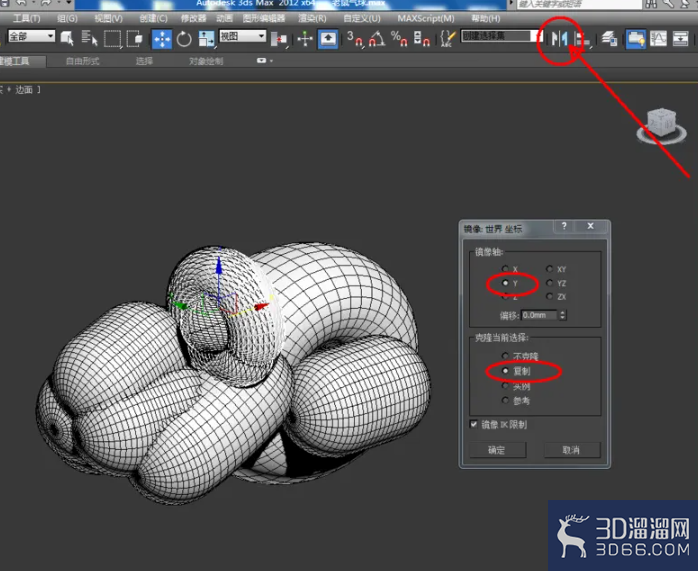Image resolution: width=698 pixels, height=571 pixels.
Task: Open Edit Named Selection Sets icon
Action: point(448,39)
